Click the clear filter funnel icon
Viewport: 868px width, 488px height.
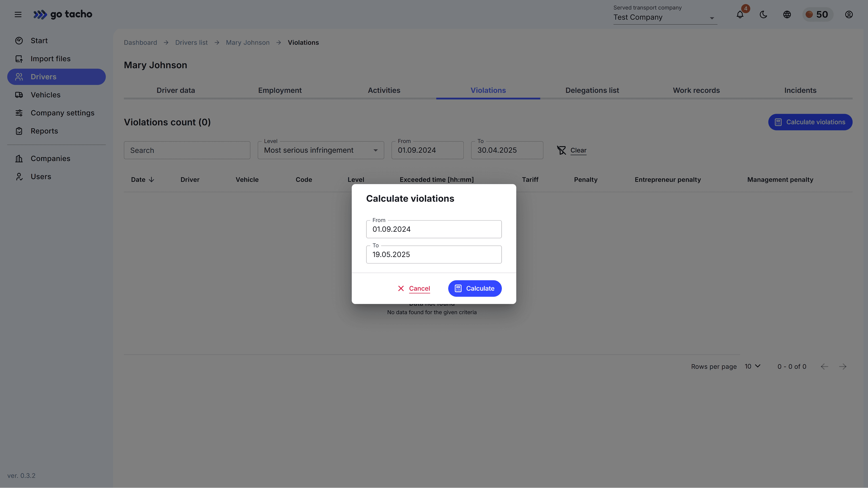(561, 150)
